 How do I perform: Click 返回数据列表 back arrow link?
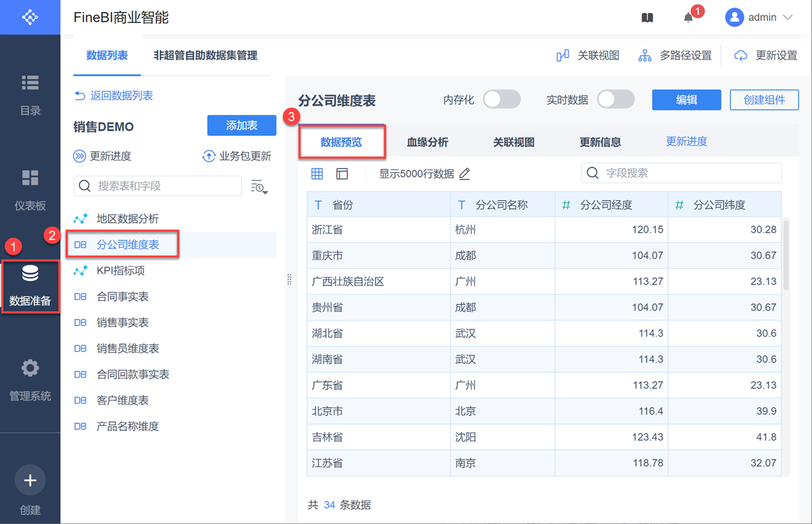113,95
